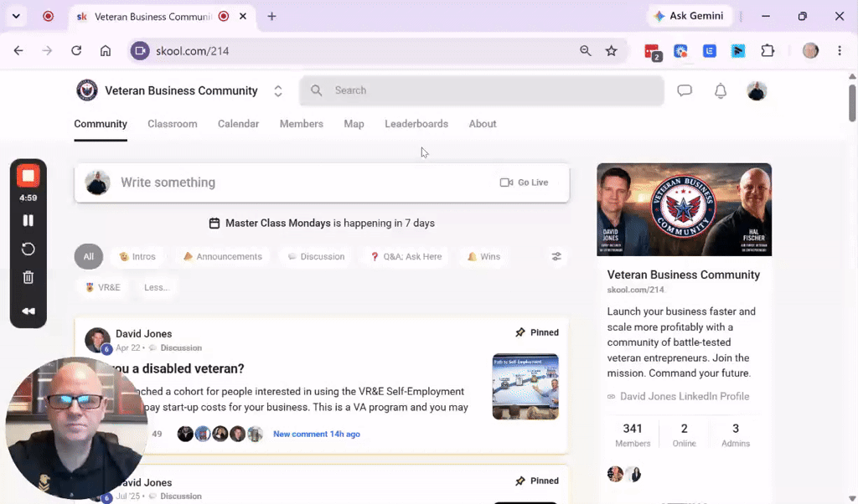Screen dimensions: 858x504
Task: Click the red extension icon with badge 2
Action: [653, 52]
